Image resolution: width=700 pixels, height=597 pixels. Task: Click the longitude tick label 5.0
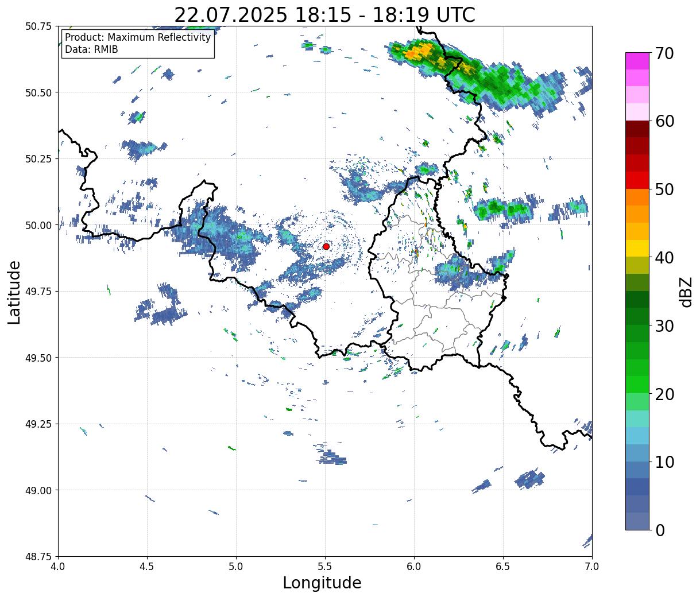coord(236,567)
